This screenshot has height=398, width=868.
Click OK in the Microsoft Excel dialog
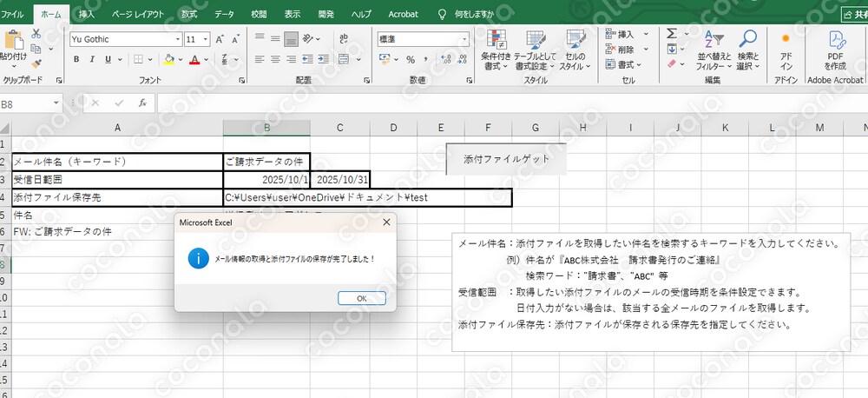tap(361, 298)
